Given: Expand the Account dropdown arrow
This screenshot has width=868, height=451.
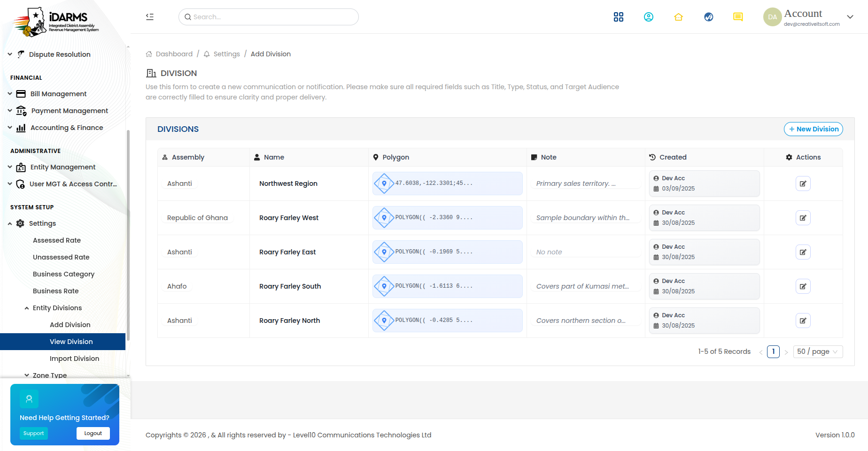Looking at the screenshot, I should tap(850, 17).
